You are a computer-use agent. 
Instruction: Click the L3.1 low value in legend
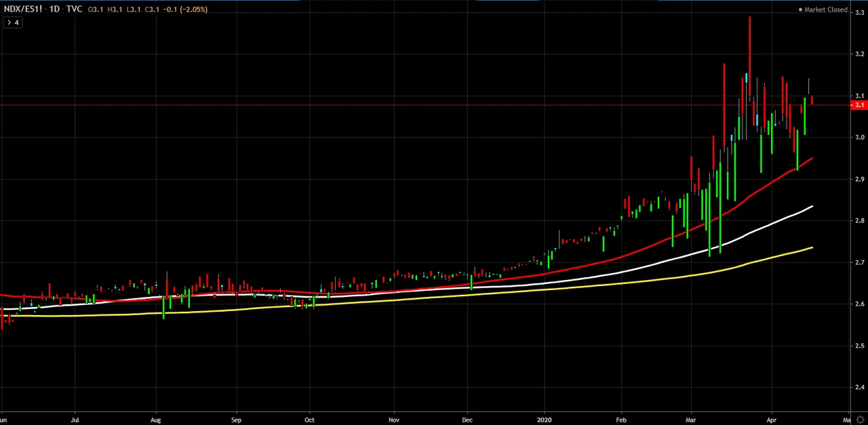point(134,9)
